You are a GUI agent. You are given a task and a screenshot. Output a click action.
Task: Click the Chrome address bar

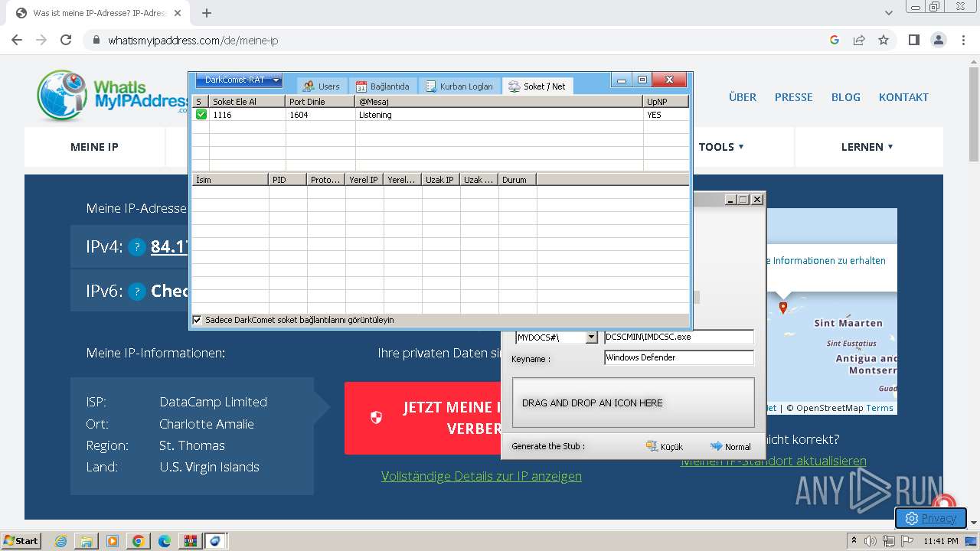tap(459, 40)
